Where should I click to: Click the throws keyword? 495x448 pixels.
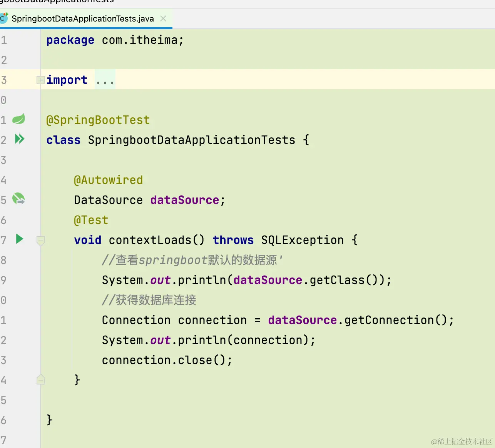pos(233,240)
